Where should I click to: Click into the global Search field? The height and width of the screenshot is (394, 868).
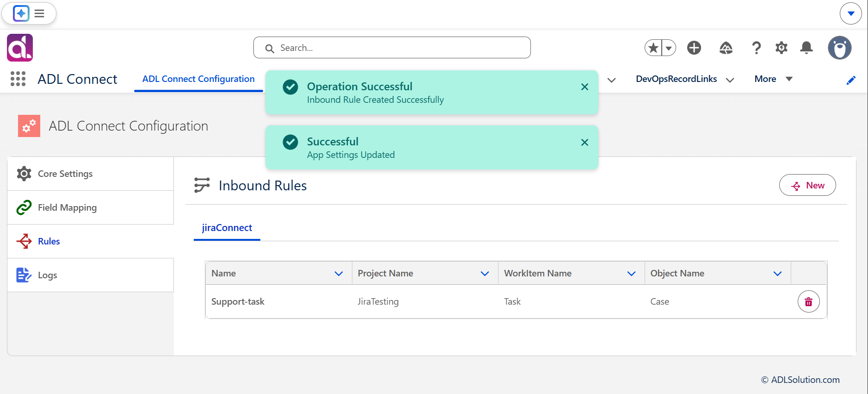[x=392, y=48]
